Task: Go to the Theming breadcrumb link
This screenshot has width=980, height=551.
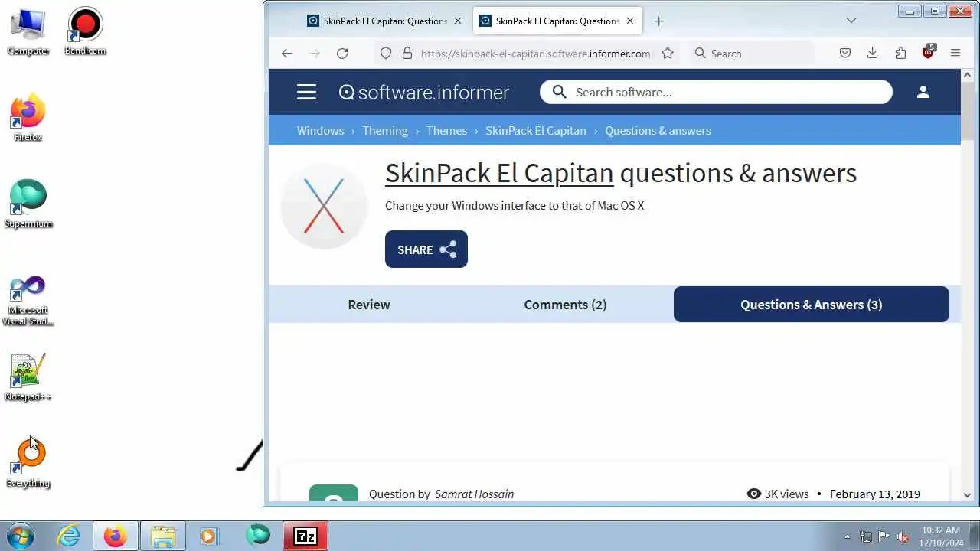Action: pyautogui.click(x=385, y=130)
